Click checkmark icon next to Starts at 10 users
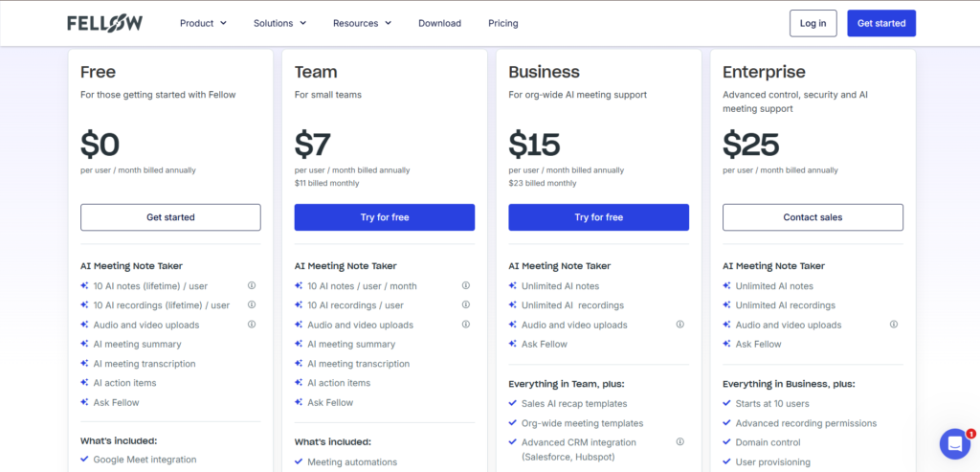This screenshot has width=980, height=472. point(727,403)
